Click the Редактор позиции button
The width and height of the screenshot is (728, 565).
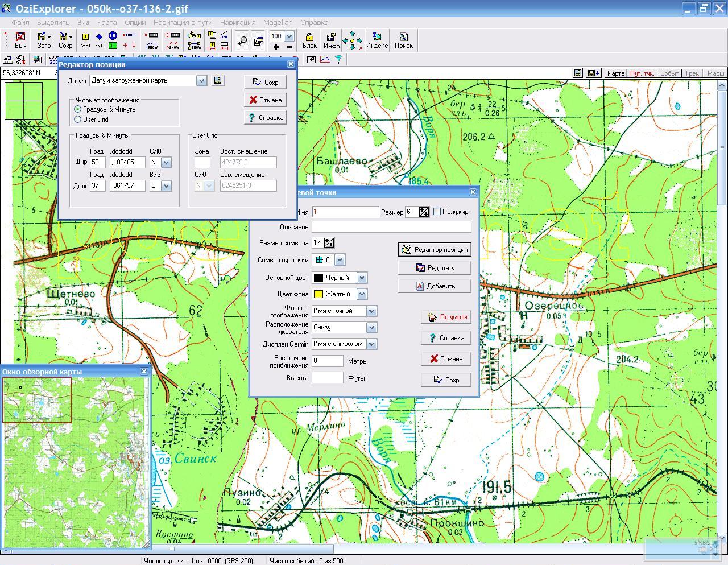click(x=435, y=249)
